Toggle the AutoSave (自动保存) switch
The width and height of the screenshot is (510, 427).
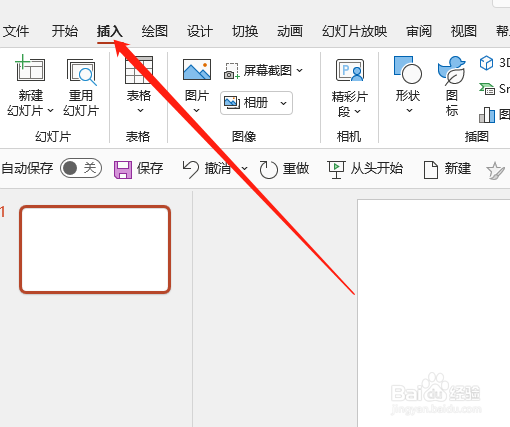[81, 168]
